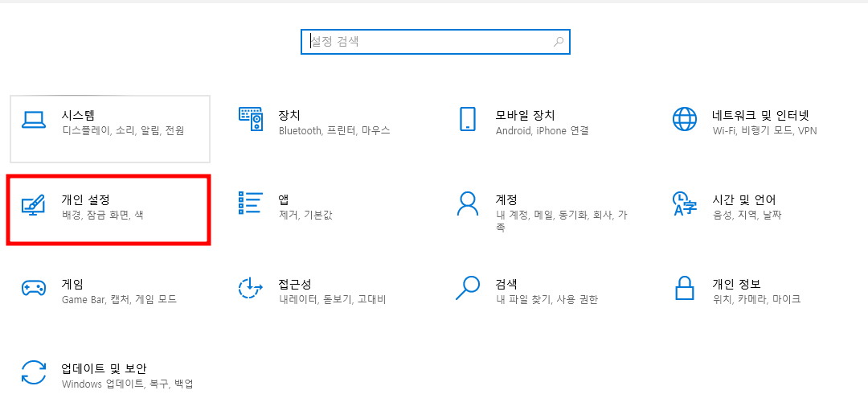This screenshot has height=419, width=868.
Task: Click the text 음성, 지역, 날짜
Action: (747, 215)
